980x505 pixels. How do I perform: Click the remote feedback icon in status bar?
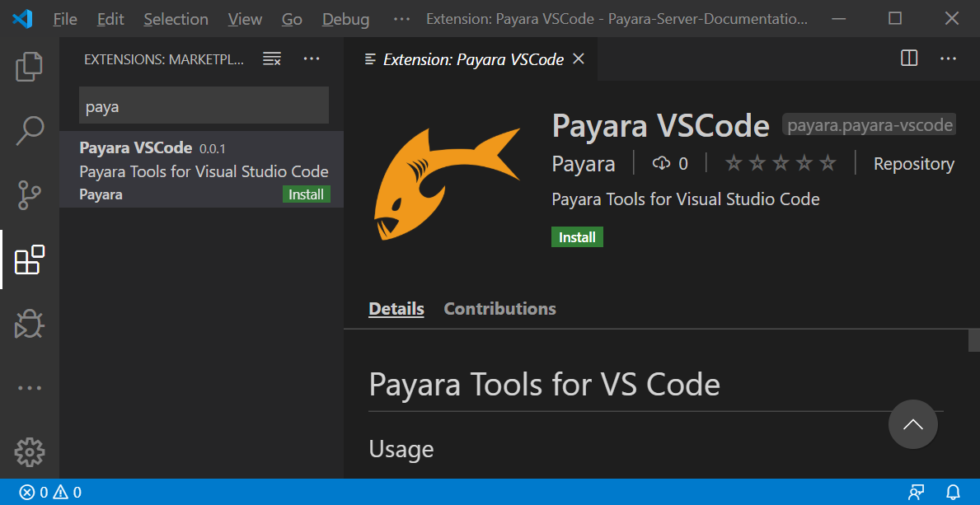pyautogui.click(x=916, y=491)
